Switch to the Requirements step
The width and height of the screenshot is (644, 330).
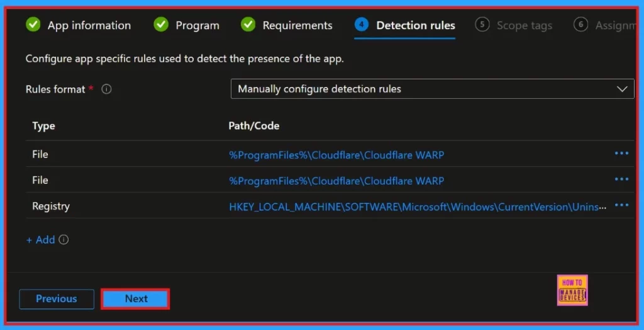[x=287, y=25]
